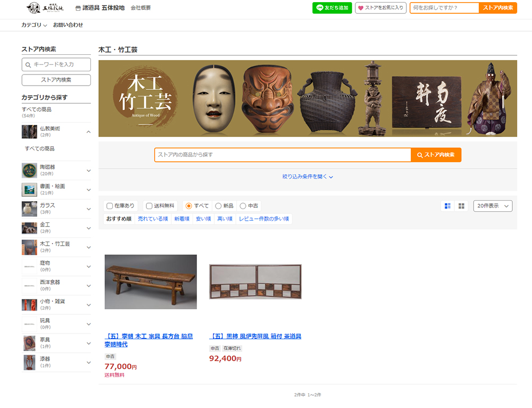Click the LINE add friend button

(x=332, y=8)
